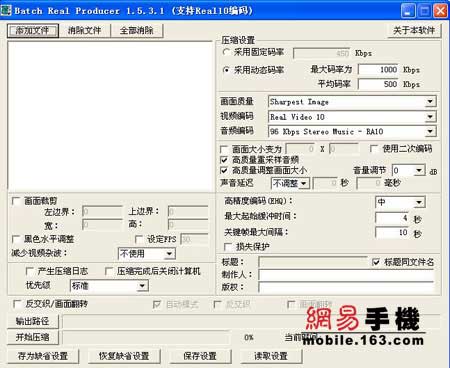450x368 pixels.
Task: Click 存为缺省设置 button
Action: [x=43, y=356]
